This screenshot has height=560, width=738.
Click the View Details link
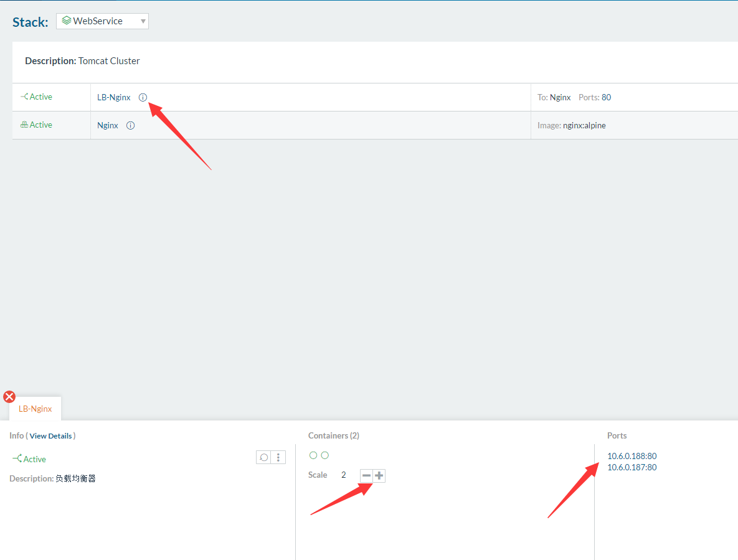pyautogui.click(x=50, y=436)
